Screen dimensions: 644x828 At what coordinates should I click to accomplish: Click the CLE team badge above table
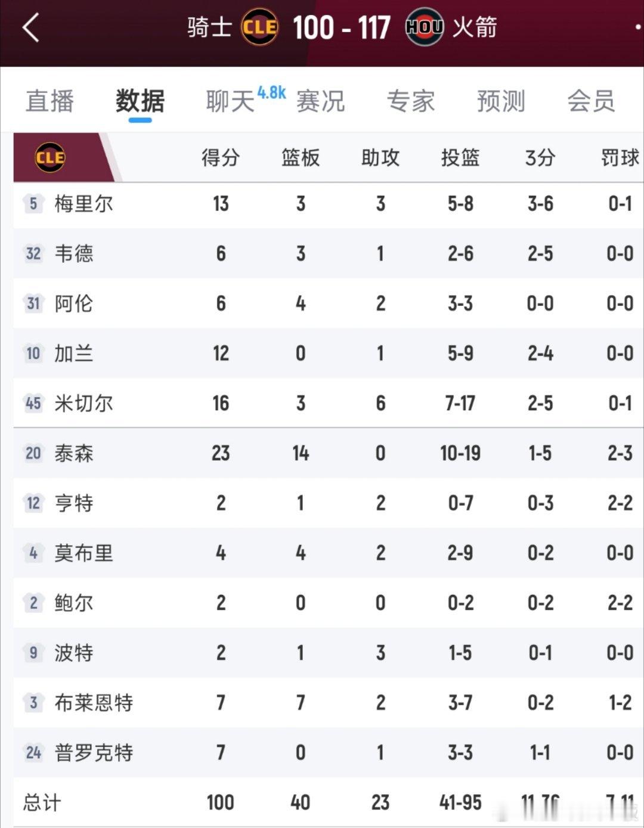(x=50, y=157)
